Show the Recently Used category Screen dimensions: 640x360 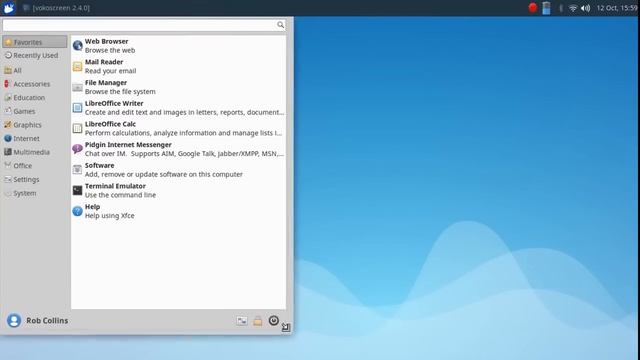(35, 55)
